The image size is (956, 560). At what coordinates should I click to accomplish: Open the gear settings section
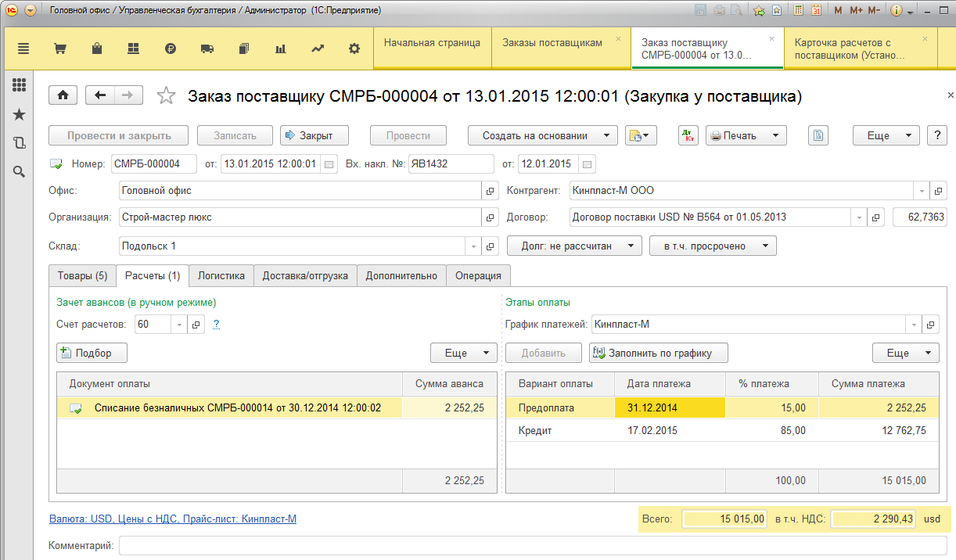(x=354, y=48)
